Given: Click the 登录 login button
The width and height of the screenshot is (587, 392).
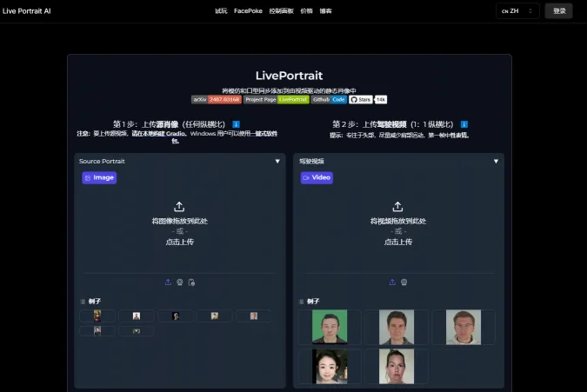Looking at the screenshot, I should point(558,10).
